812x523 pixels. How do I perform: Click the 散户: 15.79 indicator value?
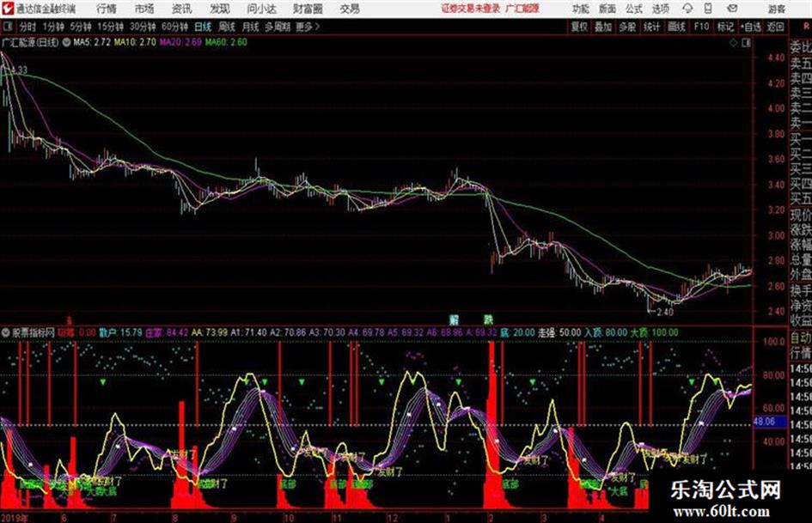(x=120, y=332)
